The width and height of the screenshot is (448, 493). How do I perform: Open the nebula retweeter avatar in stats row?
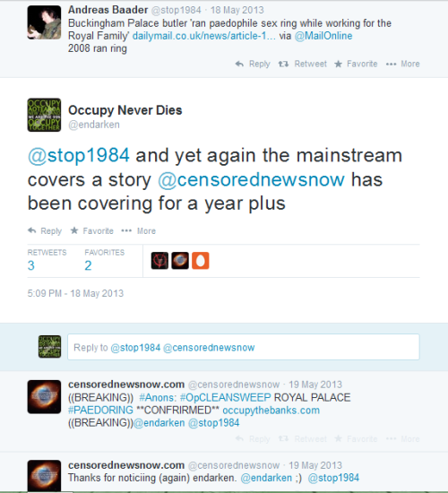coord(180,261)
